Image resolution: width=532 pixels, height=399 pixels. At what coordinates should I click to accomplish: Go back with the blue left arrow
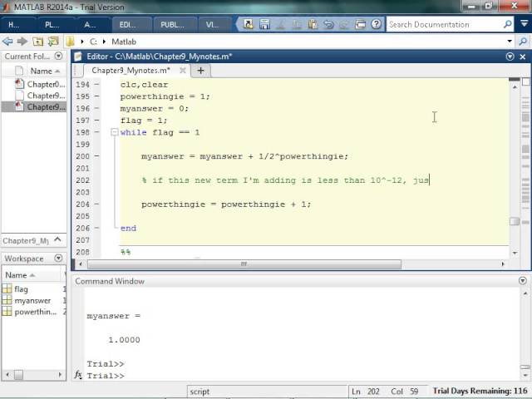click(7, 42)
